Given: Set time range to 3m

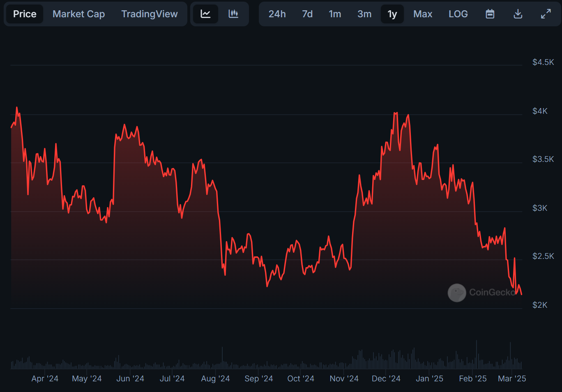Looking at the screenshot, I should [364, 14].
